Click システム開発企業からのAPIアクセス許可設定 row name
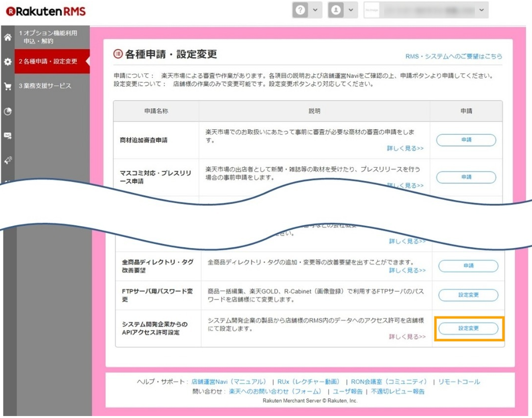532x418 pixels. (155, 328)
